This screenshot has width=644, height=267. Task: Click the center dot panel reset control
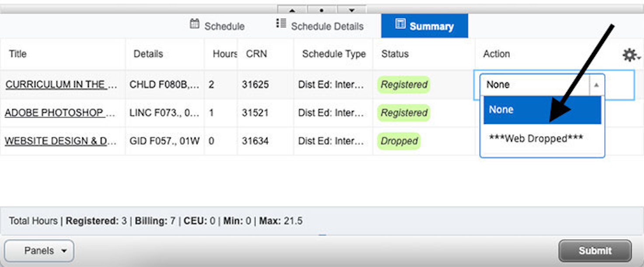click(321, 10)
